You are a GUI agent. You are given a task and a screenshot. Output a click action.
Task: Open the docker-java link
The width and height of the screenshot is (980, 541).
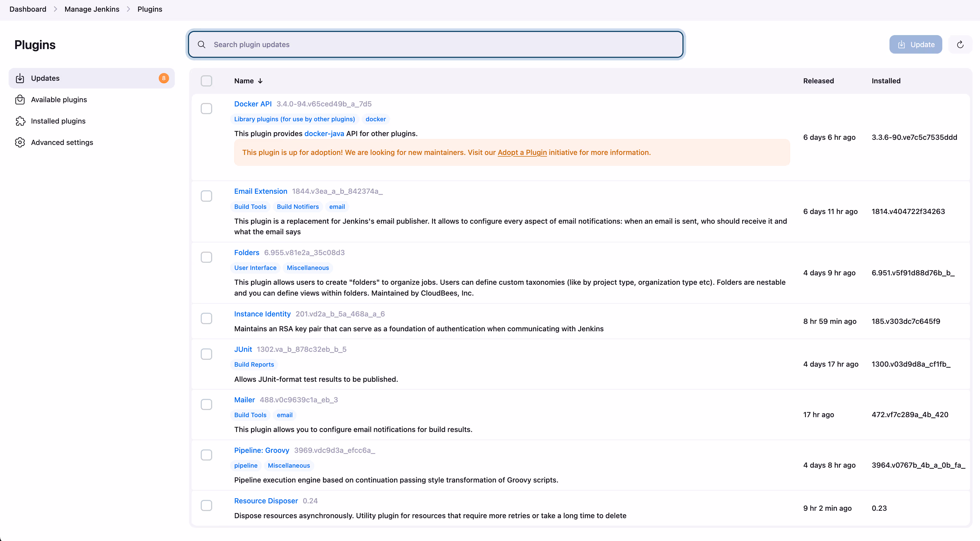point(324,134)
